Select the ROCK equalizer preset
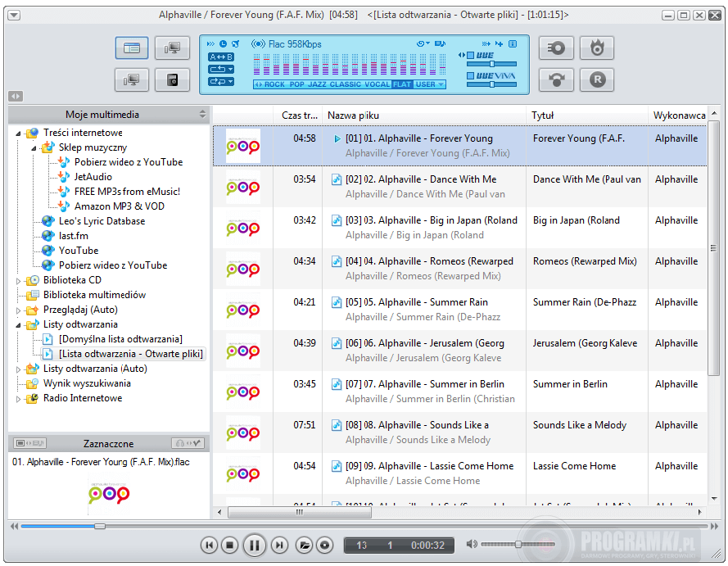728x566 pixels. [274, 84]
